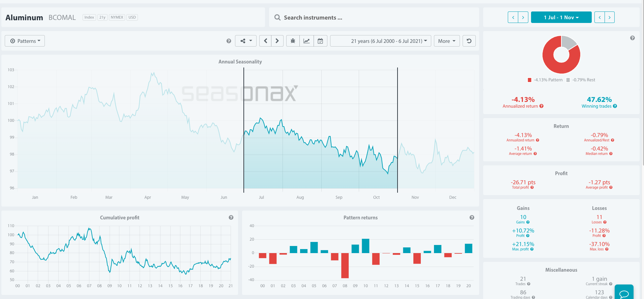Screen dimensions: 644x299
Task: Reset the chart with the undo arrow button
Action: tap(469, 41)
